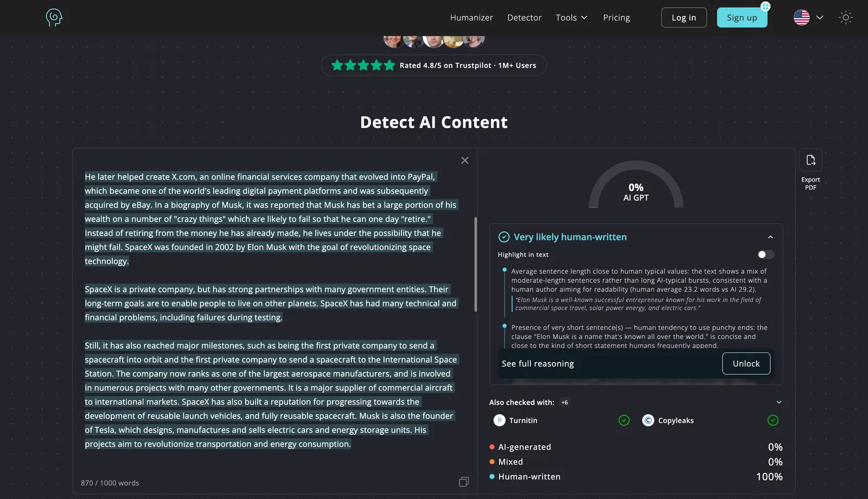
Task: Click the Sign up button
Action: [742, 17]
